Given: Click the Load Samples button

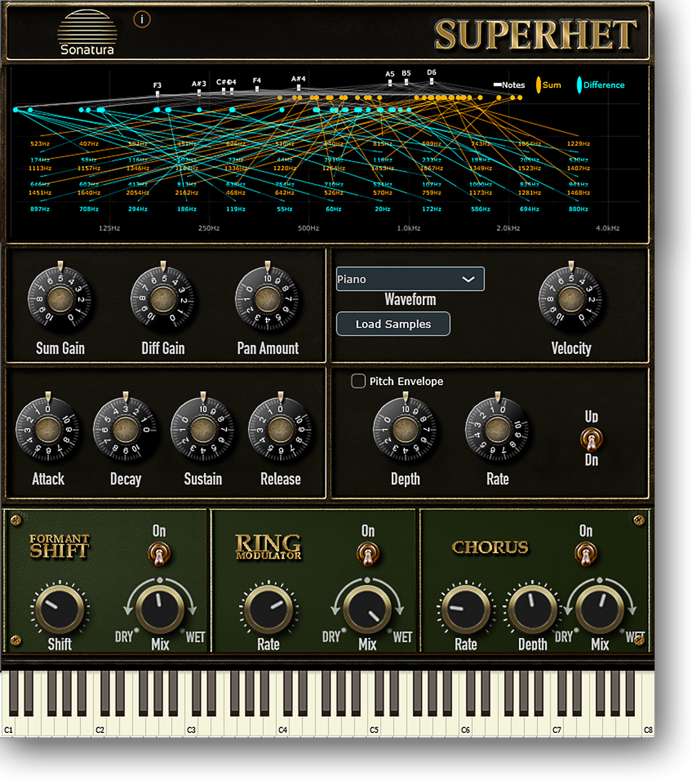Looking at the screenshot, I should pyautogui.click(x=393, y=324).
